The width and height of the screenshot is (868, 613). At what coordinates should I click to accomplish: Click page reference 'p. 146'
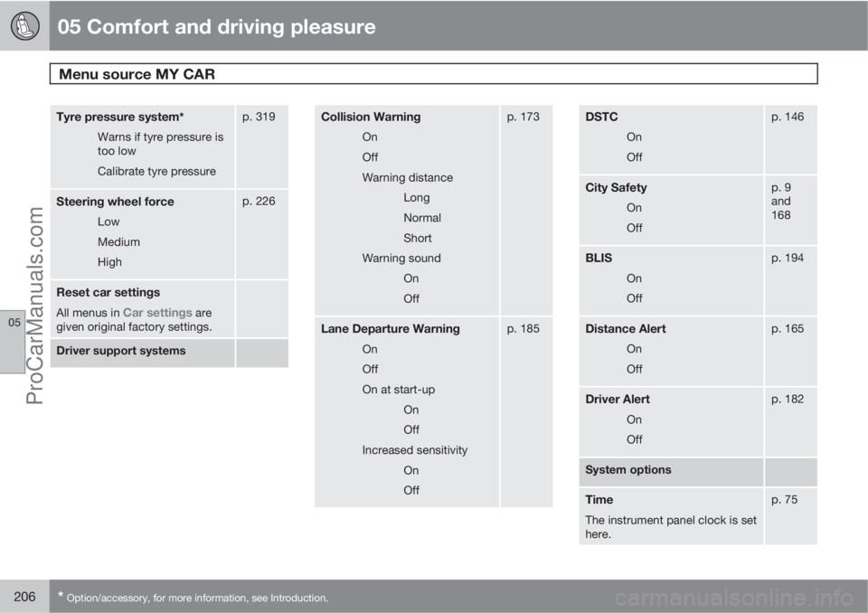(788, 117)
